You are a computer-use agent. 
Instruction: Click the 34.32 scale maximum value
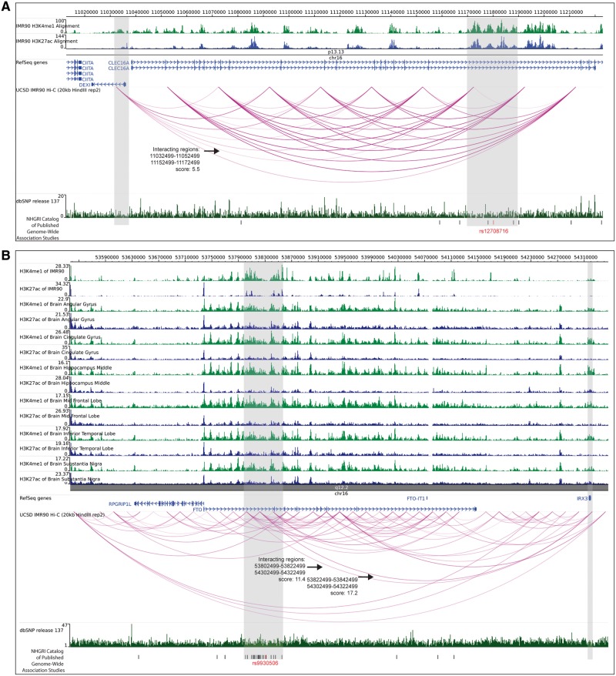(62, 283)
